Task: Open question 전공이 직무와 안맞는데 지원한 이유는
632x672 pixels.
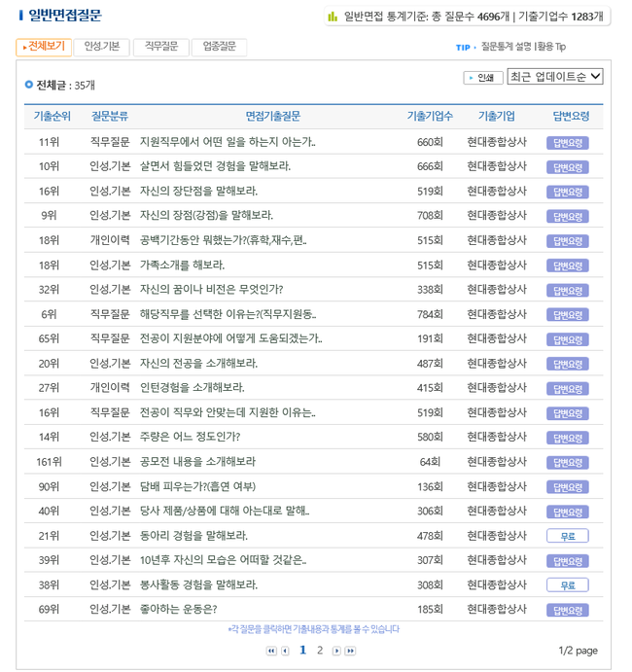Action: coord(228,412)
